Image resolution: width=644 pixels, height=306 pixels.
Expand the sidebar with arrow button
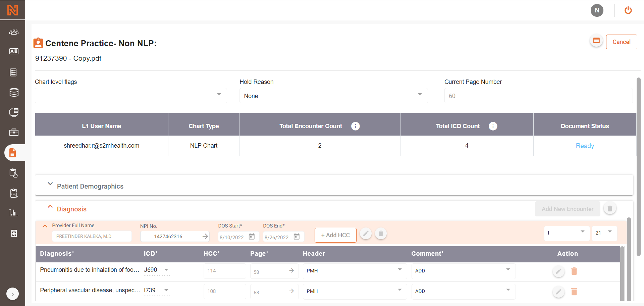tap(12, 294)
